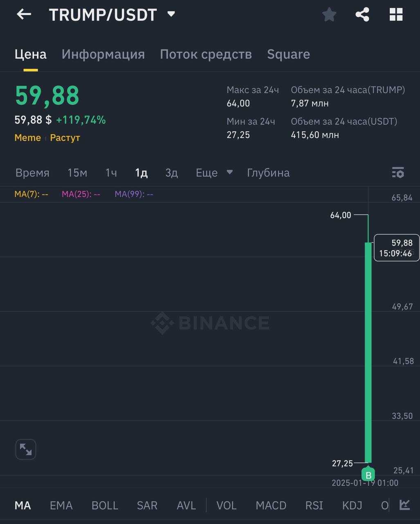The height and width of the screenshot is (524, 420).
Task: Open indicator chart icon at bottom right
Action: [404, 505]
